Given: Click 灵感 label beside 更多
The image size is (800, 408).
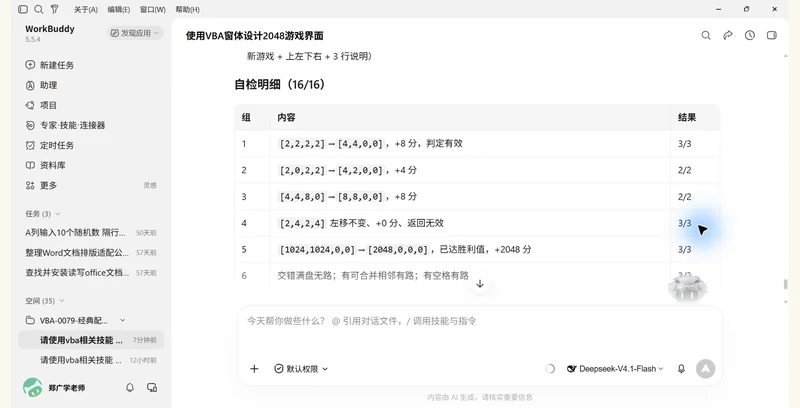Looking at the screenshot, I should (150, 185).
